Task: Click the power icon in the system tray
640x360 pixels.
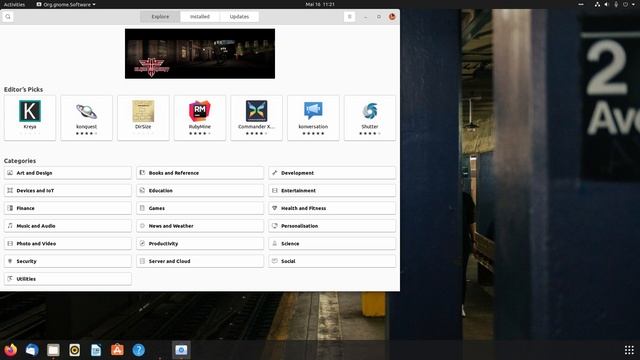Action: tap(625, 4)
